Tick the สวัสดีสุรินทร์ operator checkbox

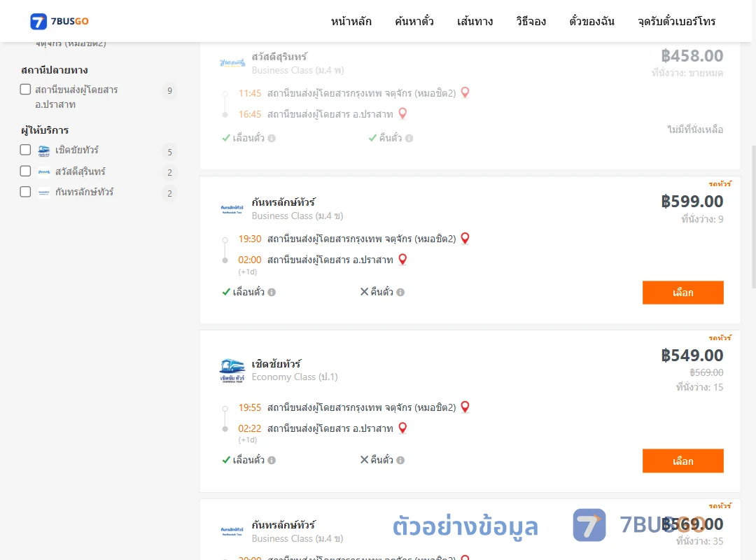click(x=26, y=171)
